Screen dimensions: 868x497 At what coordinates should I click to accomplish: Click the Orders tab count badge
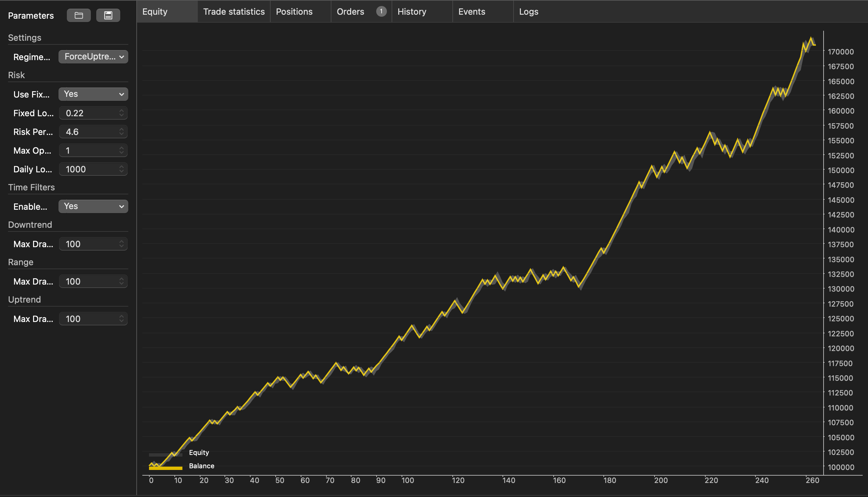tap(381, 12)
